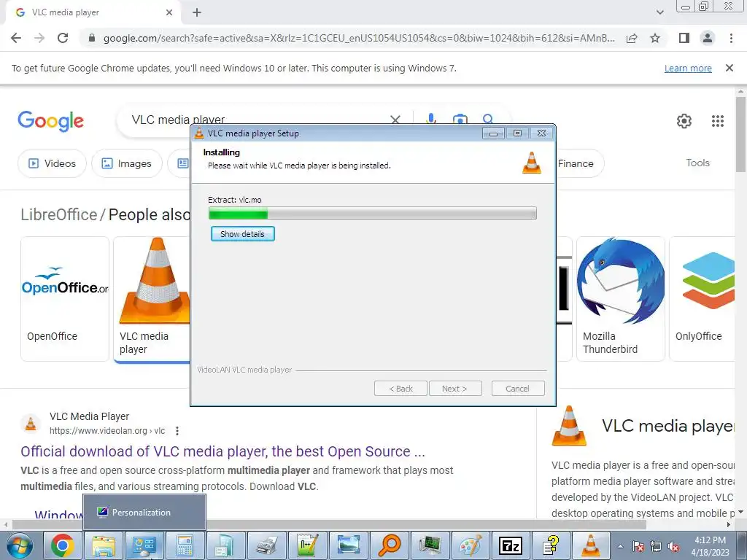Open Chrome side panel icon

click(x=684, y=38)
